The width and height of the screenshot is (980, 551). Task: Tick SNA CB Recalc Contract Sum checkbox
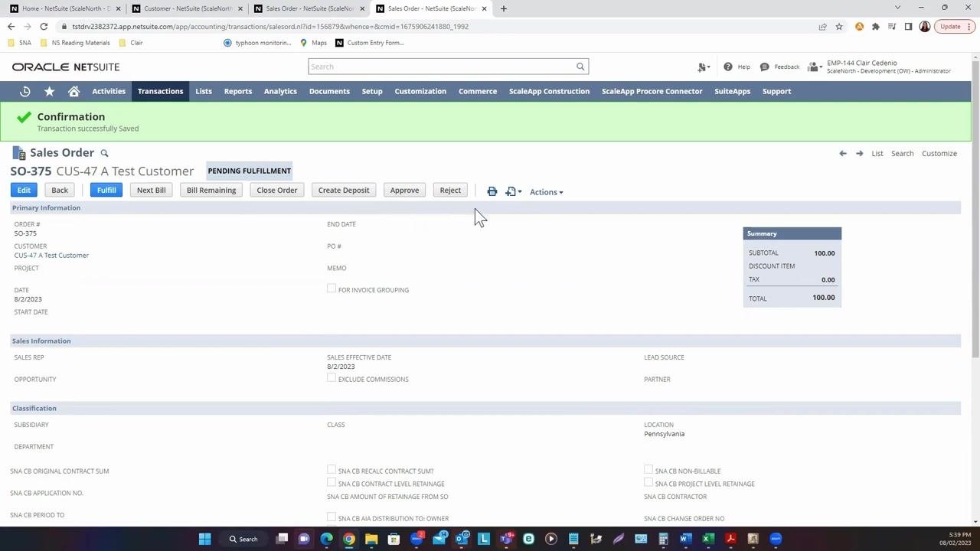[x=332, y=470]
